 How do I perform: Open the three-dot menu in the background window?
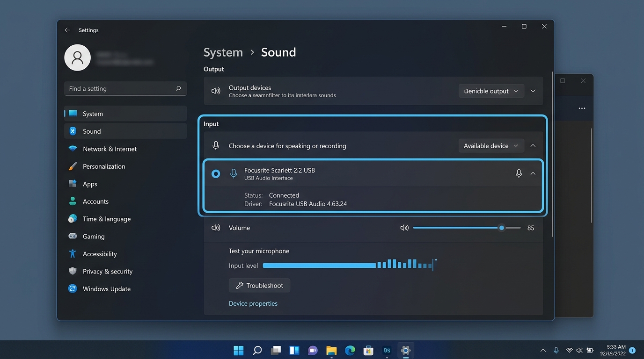pos(582,108)
